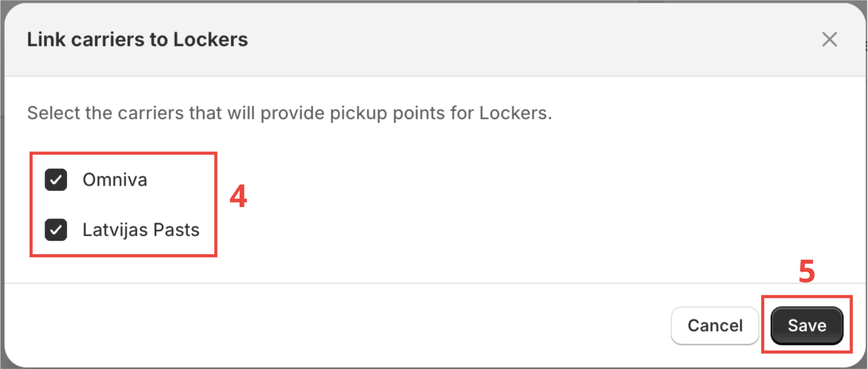Click the red step number 5 marker

click(806, 271)
